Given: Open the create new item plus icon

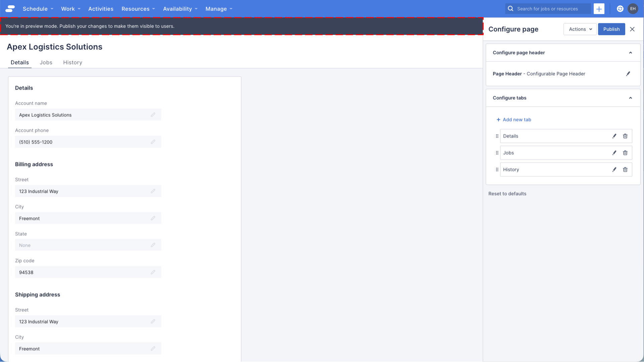Looking at the screenshot, I should (x=599, y=8).
